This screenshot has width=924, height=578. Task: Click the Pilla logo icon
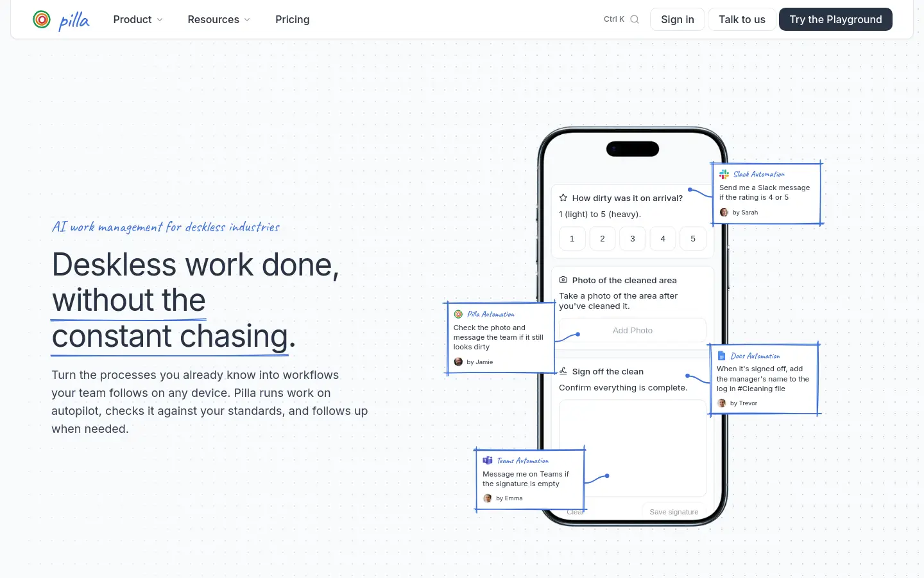pyautogui.click(x=42, y=19)
